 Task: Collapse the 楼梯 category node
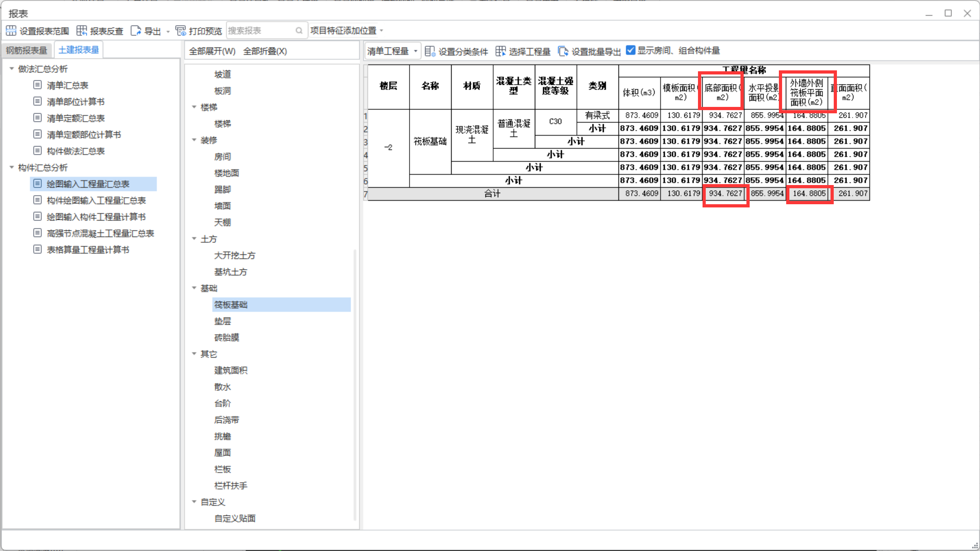point(194,107)
